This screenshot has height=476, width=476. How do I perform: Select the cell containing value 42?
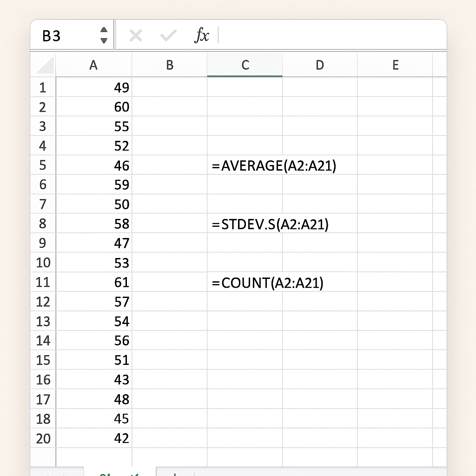click(x=94, y=438)
